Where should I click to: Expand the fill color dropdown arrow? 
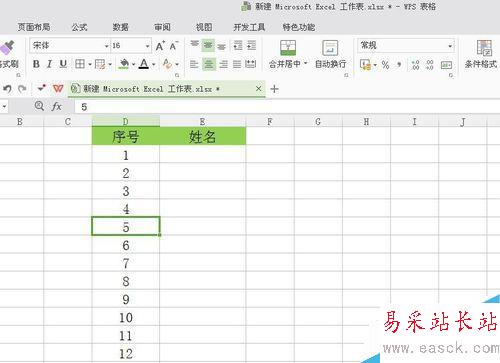click(133, 64)
